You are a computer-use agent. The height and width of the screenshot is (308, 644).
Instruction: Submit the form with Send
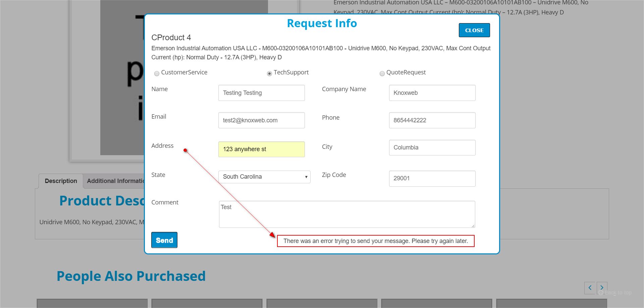click(164, 240)
